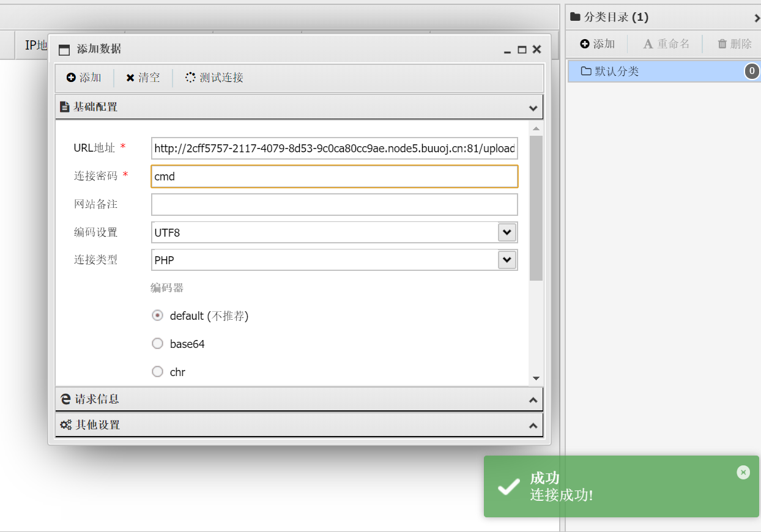Click the document icon beside 基础配置
Image resolution: width=761 pixels, height=532 pixels.
click(x=64, y=107)
